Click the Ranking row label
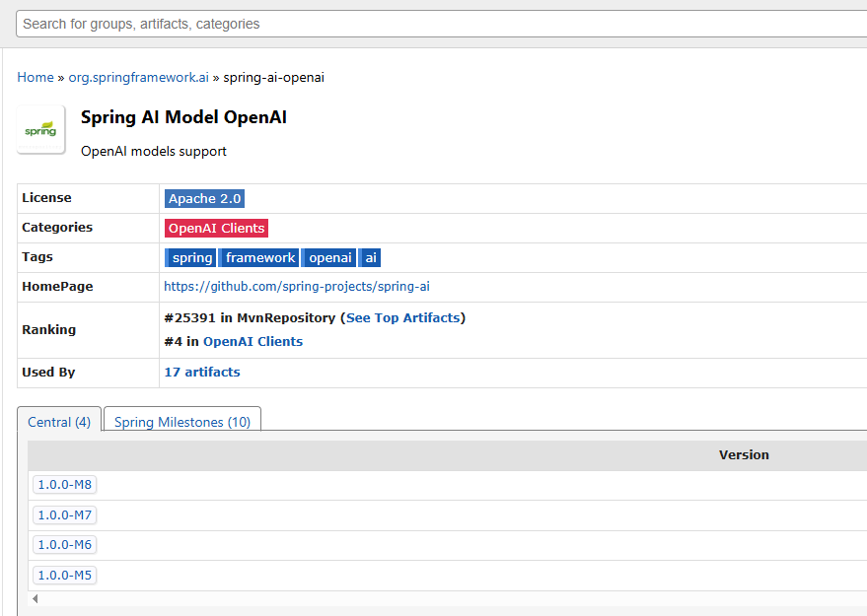867x616 pixels. 48,330
